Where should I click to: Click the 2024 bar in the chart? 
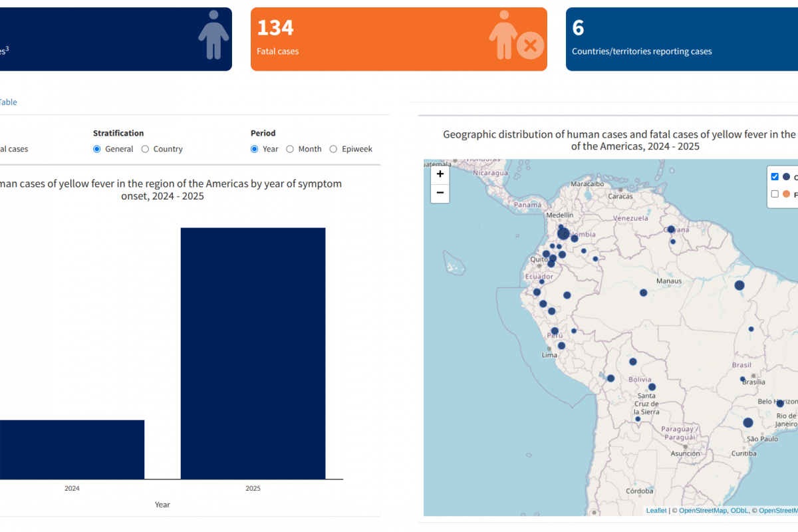coord(72,449)
